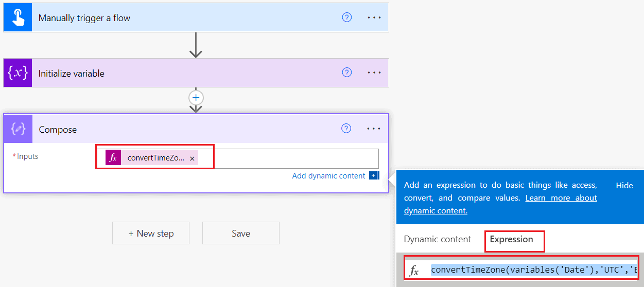Click into the expression formula field
Viewport: 644px width, 287px height.
point(534,270)
